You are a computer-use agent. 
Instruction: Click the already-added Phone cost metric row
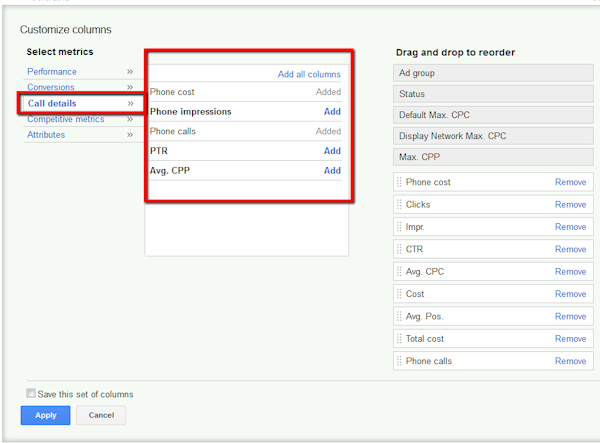pos(245,92)
